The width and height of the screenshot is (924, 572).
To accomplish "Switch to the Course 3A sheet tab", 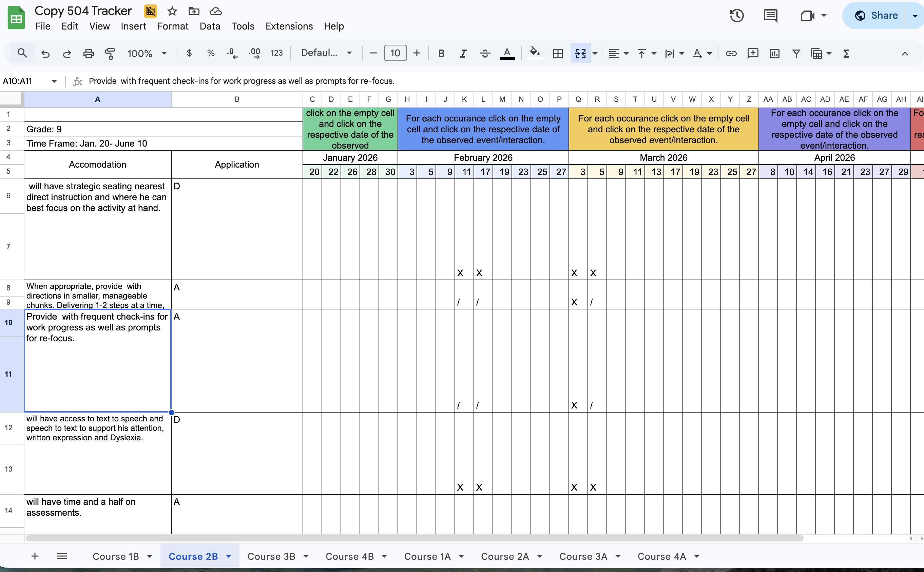I will point(583,556).
